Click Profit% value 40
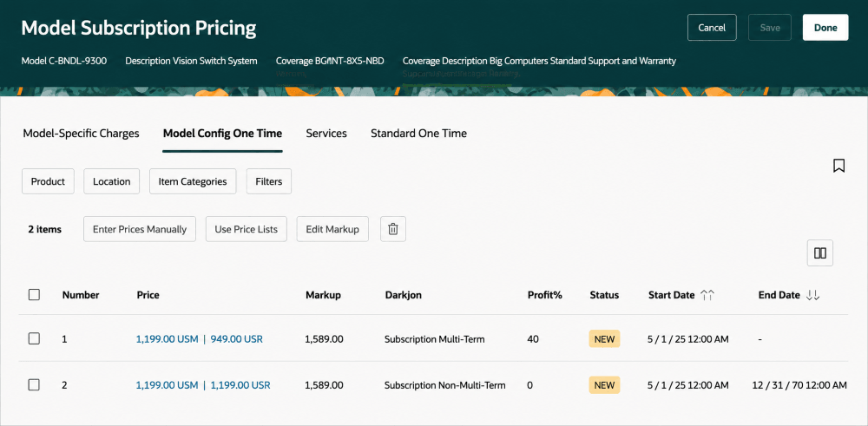 tap(533, 339)
